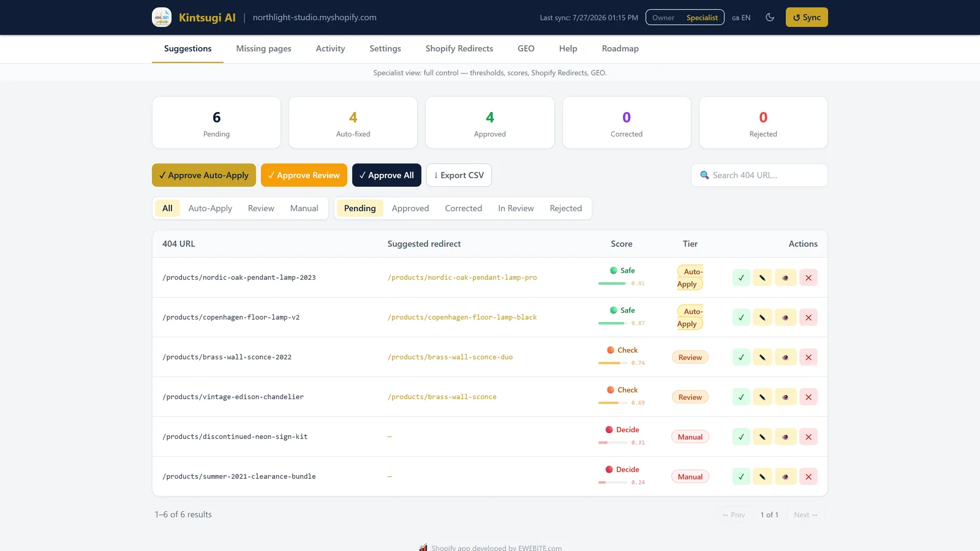Reject the nordic-oak-pendant-lamp-2023 suggestion
980x551 pixels.
point(809,278)
